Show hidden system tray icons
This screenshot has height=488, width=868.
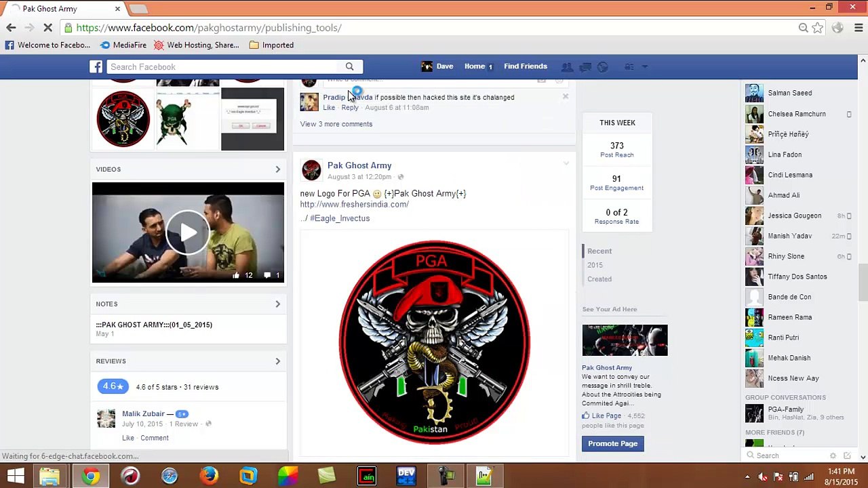pyautogui.click(x=747, y=476)
